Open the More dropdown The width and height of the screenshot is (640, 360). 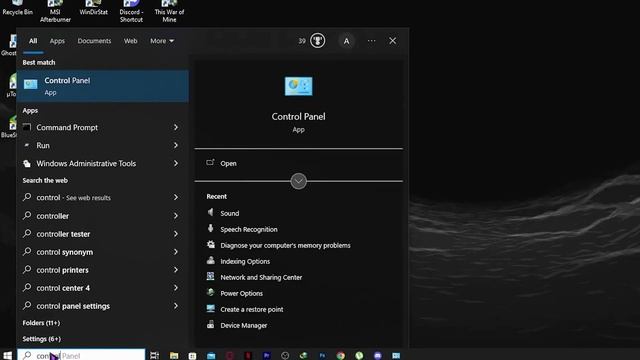click(162, 41)
